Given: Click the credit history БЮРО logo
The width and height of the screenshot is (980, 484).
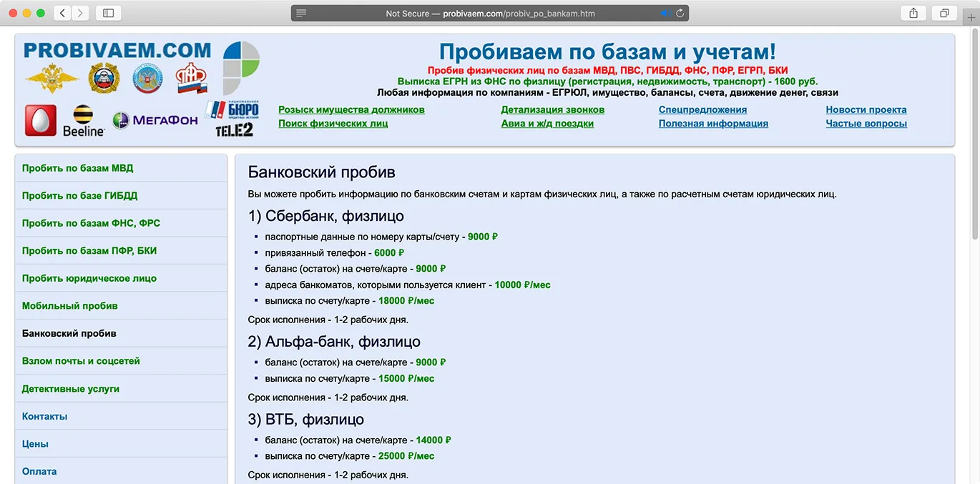Looking at the screenshot, I should [x=232, y=109].
